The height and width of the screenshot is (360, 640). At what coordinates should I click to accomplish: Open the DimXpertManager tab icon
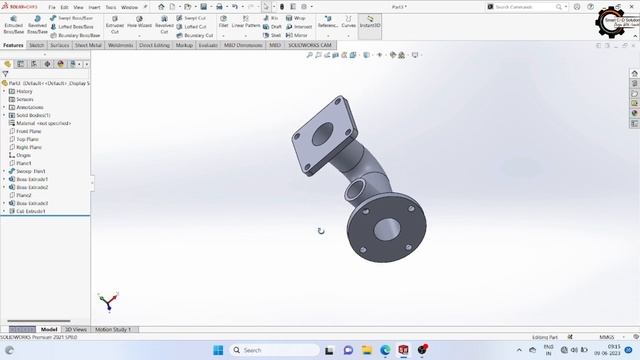pyautogui.click(x=47, y=64)
